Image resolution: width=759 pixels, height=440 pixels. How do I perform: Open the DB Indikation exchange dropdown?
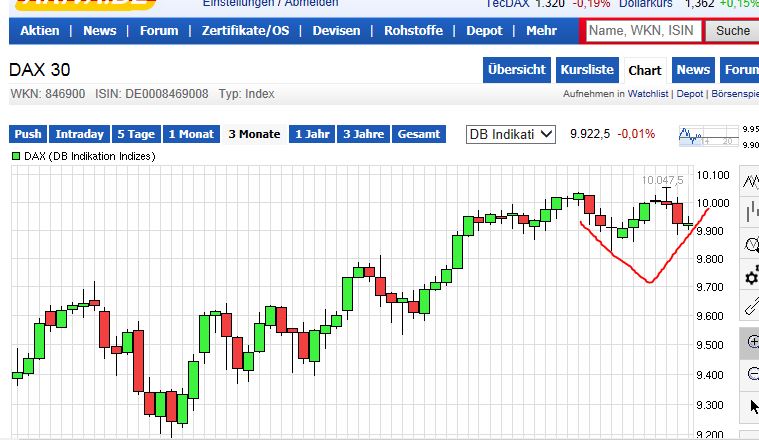pos(511,134)
